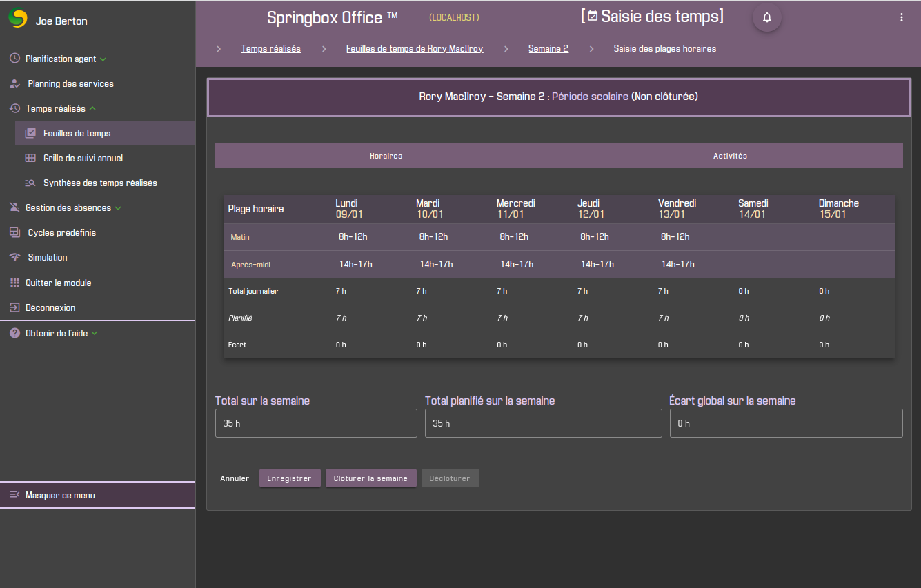The image size is (921, 588).
Task: Expand the Planification agent chevron
Action: [x=103, y=59]
